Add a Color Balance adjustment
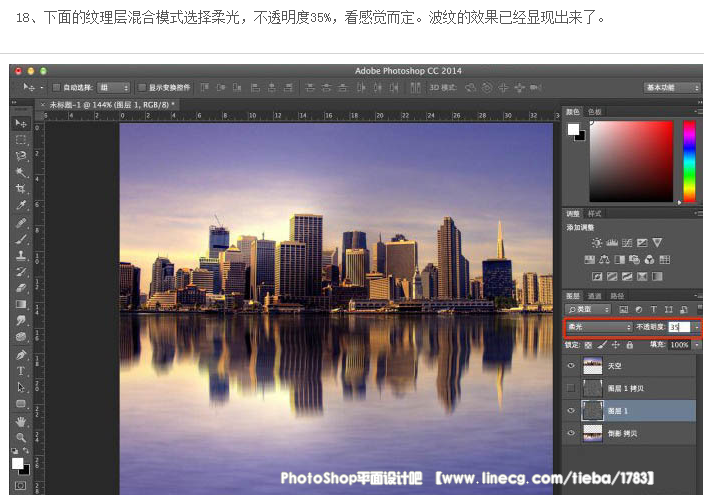The width and height of the screenshot is (704, 495). 604,260
